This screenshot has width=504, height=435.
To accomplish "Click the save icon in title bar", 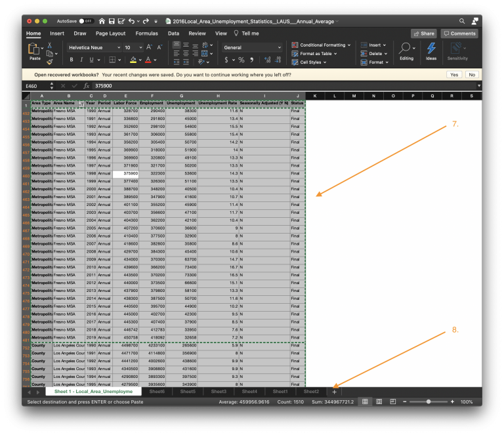I will (112, 21).
